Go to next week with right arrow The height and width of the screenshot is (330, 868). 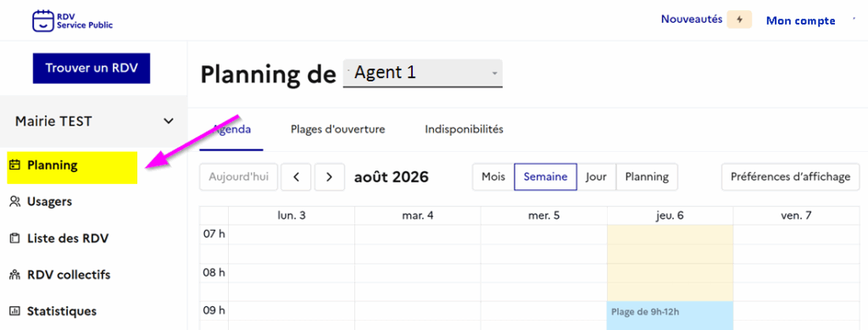pos(330,177)
